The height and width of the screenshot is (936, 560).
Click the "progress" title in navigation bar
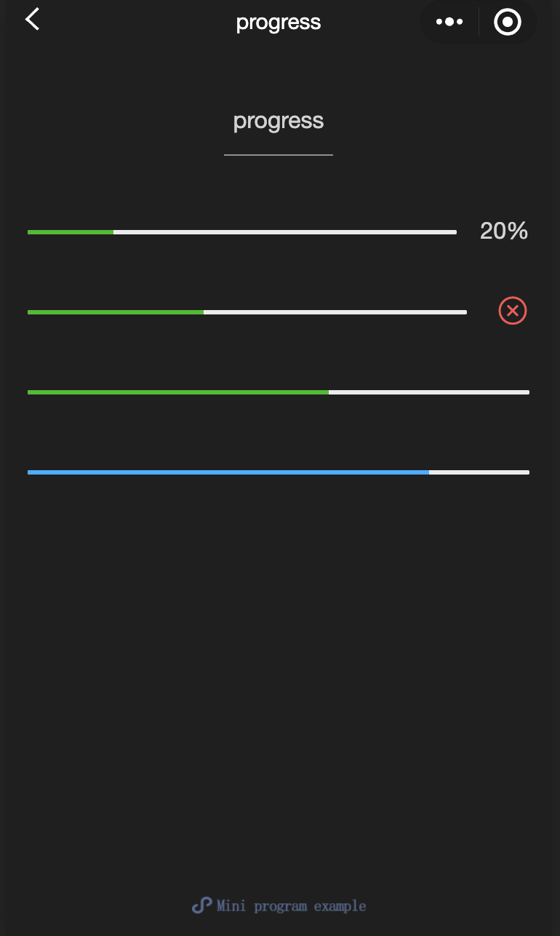279,23
